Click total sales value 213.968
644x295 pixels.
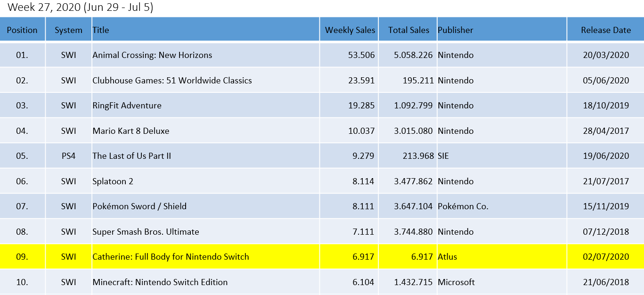(x=418, y=156)
